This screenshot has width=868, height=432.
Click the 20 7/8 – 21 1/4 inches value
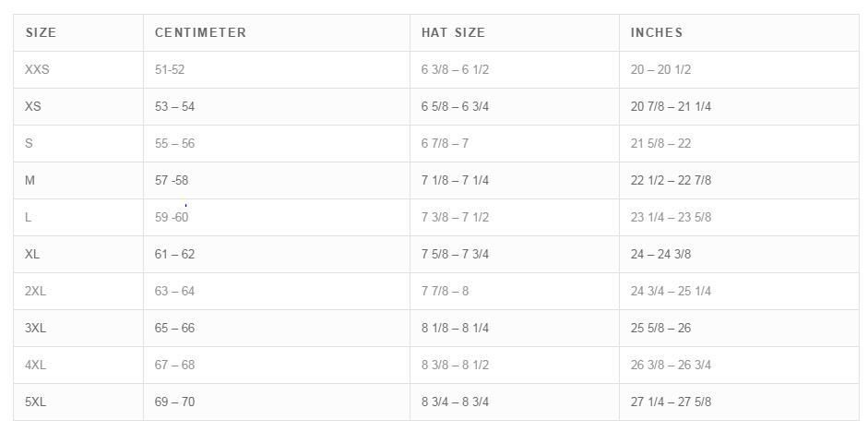click(671, 106)
